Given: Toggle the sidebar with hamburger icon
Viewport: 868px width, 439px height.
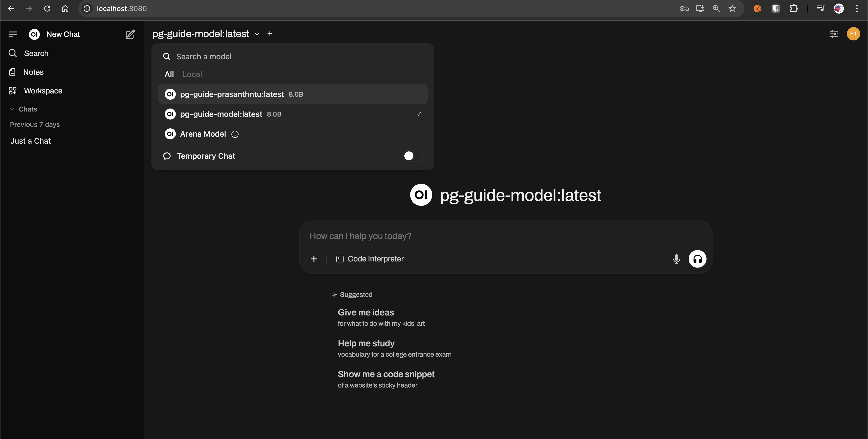Looking at the screenshot, I should coord(13,34).
